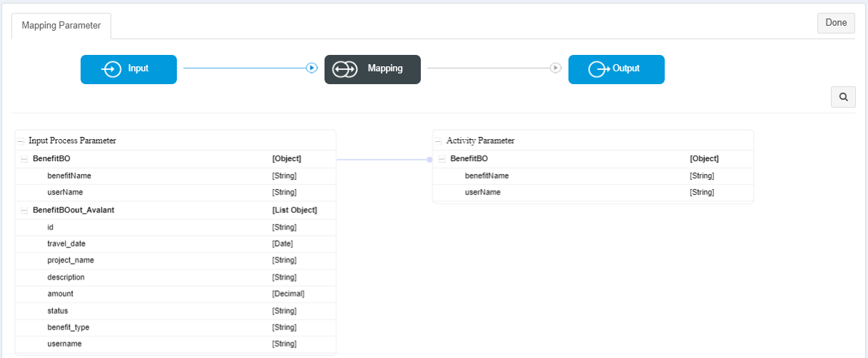Collapse BenefitBO node in Input Process Parameter
Screen dimensions: 868x358
(x=25, y=159)
